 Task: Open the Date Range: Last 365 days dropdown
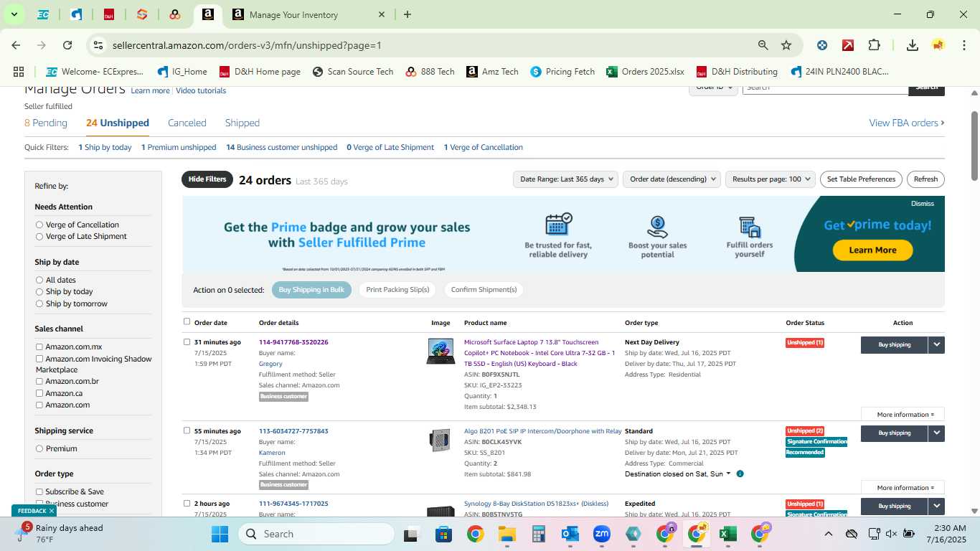point(566,179)
